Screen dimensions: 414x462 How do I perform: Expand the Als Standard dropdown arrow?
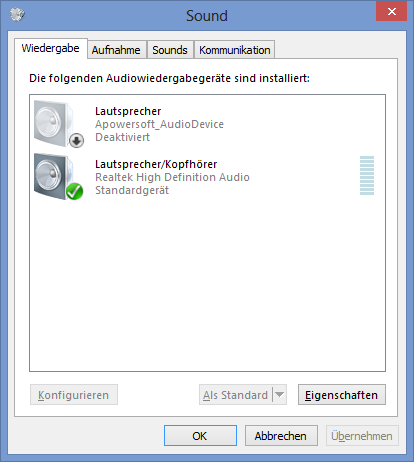[x=280, y=395]
